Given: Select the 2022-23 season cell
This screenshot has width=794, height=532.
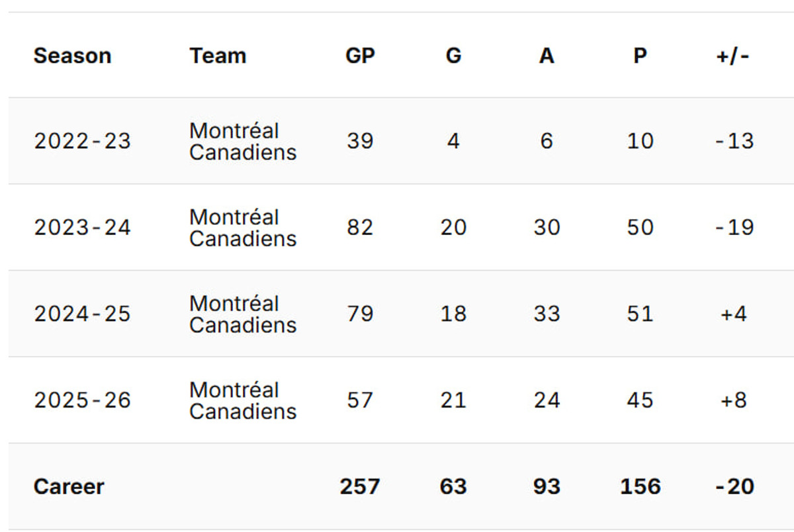Looking at the screenshot, I should (83, 141).
